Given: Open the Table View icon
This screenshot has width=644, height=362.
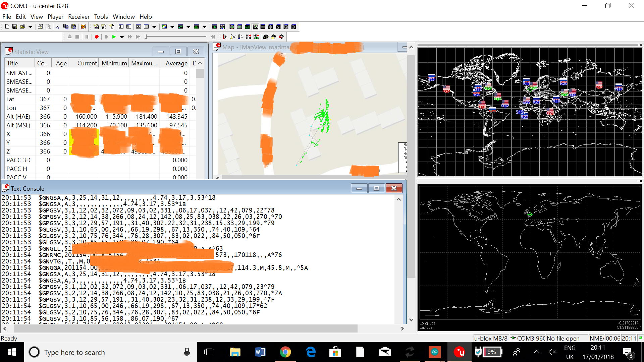Looking at the screenshot, I should point(146,26).
